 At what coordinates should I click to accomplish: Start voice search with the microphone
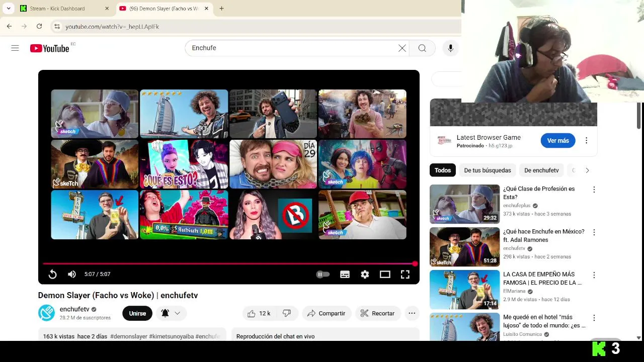point(450,48)
